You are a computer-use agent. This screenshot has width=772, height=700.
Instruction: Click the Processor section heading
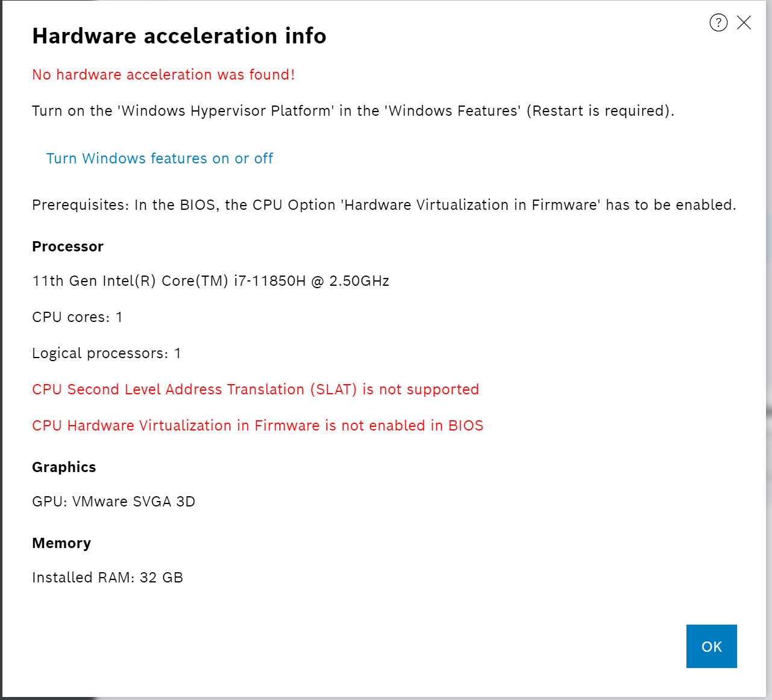67,247
